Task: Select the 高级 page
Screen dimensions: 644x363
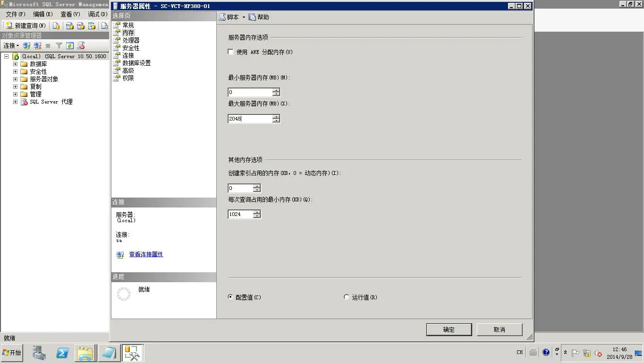Action: coord(128,70)
